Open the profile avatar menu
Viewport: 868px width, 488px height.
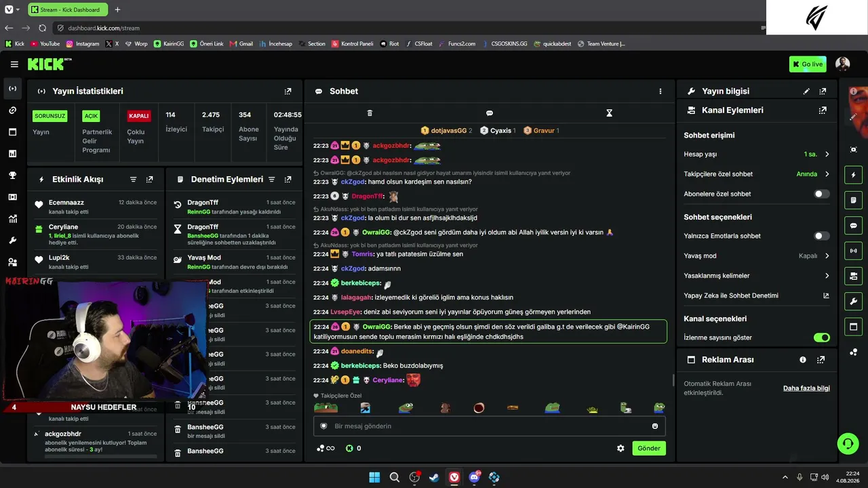[x=843, y=64]
